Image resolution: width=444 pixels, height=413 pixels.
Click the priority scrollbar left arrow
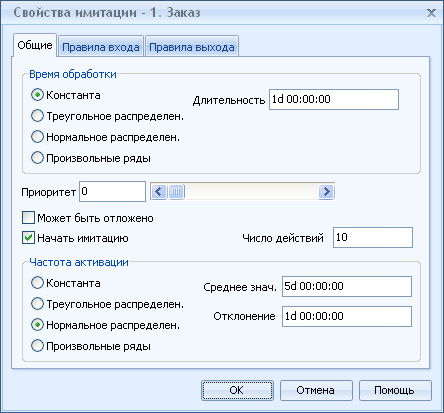click(159, 192)
